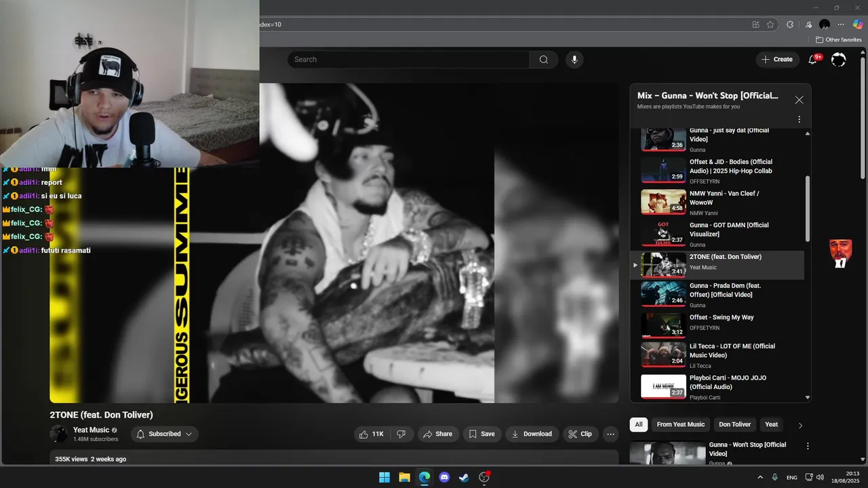868x488 pixels.
Task: Click the Create button
Action: tap(777, 60)
